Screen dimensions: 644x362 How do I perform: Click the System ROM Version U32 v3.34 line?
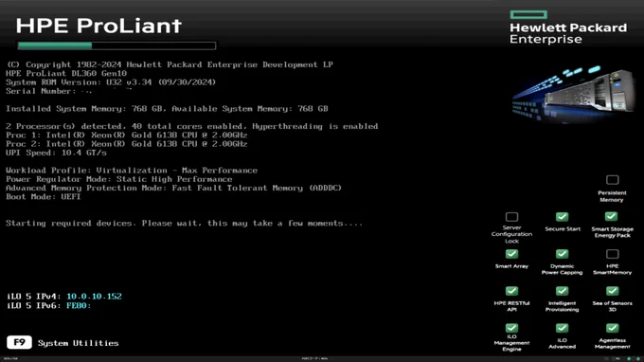click(x=111, y=82)
